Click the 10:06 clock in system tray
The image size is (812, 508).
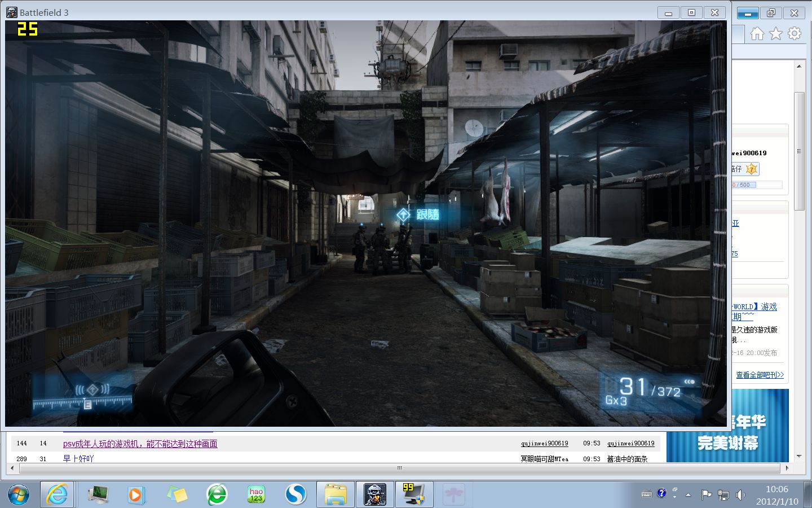tap(776, 489)
